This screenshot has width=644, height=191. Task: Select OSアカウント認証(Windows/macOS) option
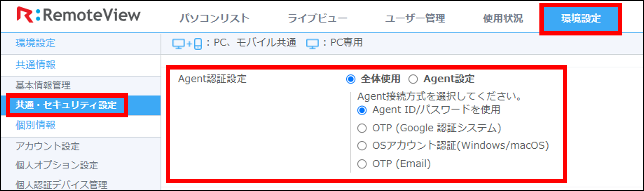[362, 146]
